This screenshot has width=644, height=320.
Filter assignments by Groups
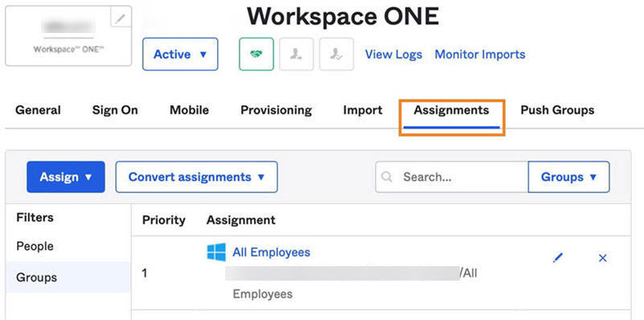(x=68, y=277)
